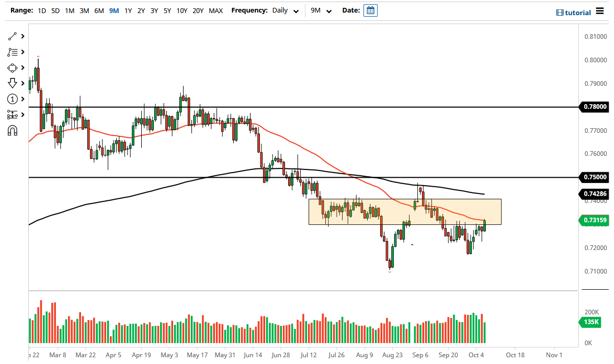
Task: Toggle magnet snap mode
Action: (13, 130)
